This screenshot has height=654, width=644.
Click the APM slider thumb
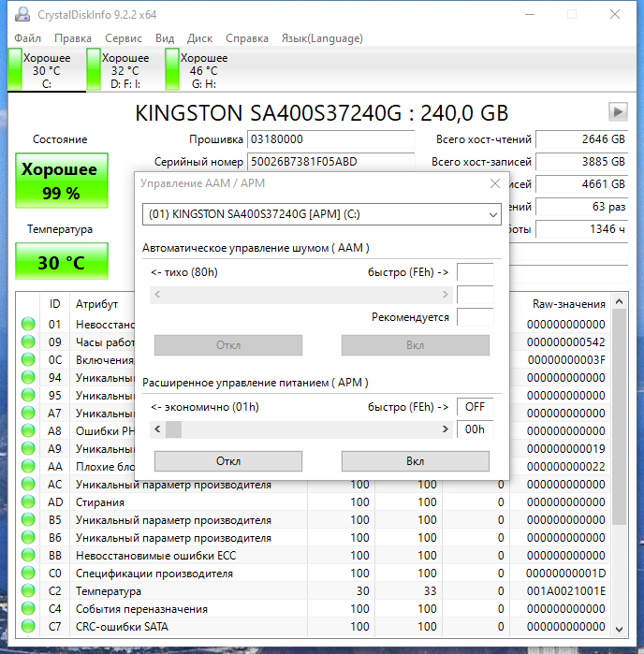click(173, 429)
